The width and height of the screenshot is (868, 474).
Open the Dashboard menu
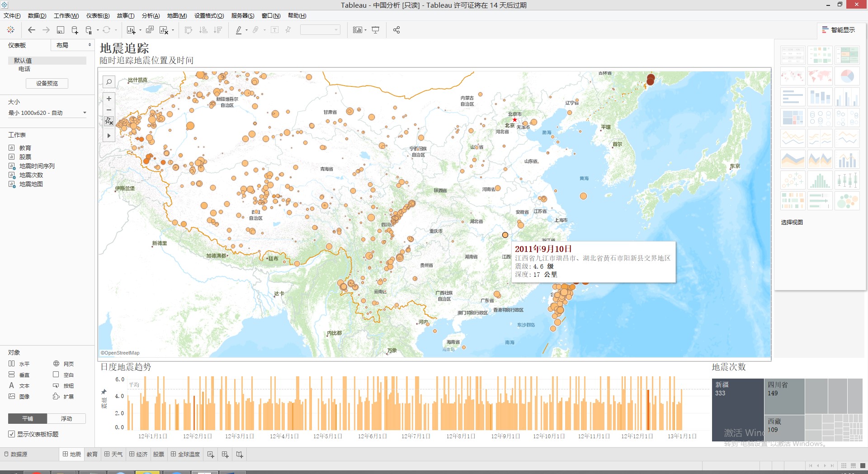pos(98,16)
